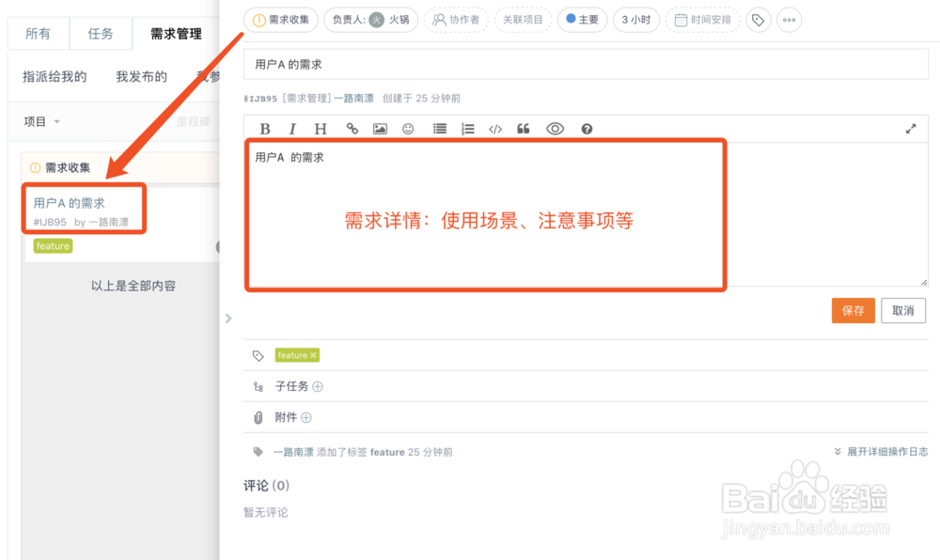The height and width of the screenshot is (560, 940).
Task: Insert an image into the description
Action: point(380,129)
